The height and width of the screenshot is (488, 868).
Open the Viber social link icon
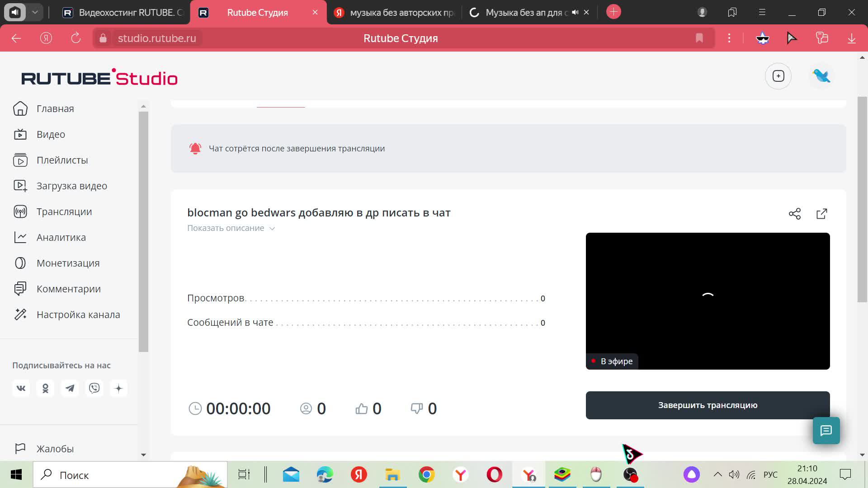click(x=94, y=388)
